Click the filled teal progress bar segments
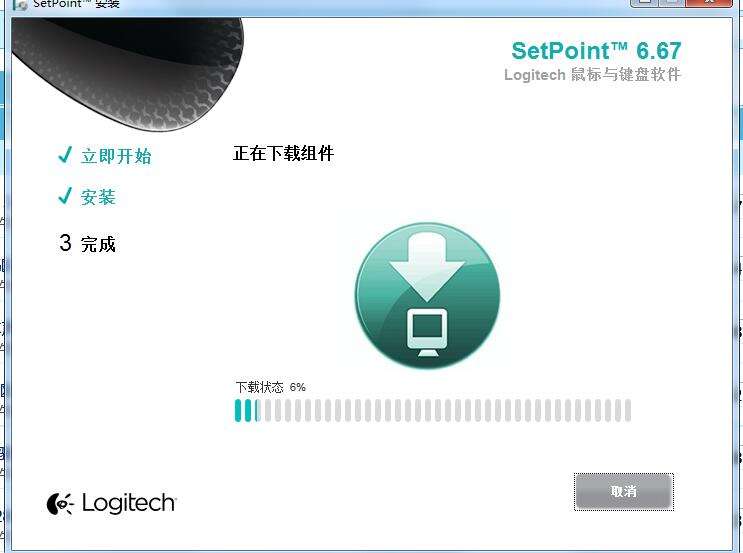 coord(247,410)
